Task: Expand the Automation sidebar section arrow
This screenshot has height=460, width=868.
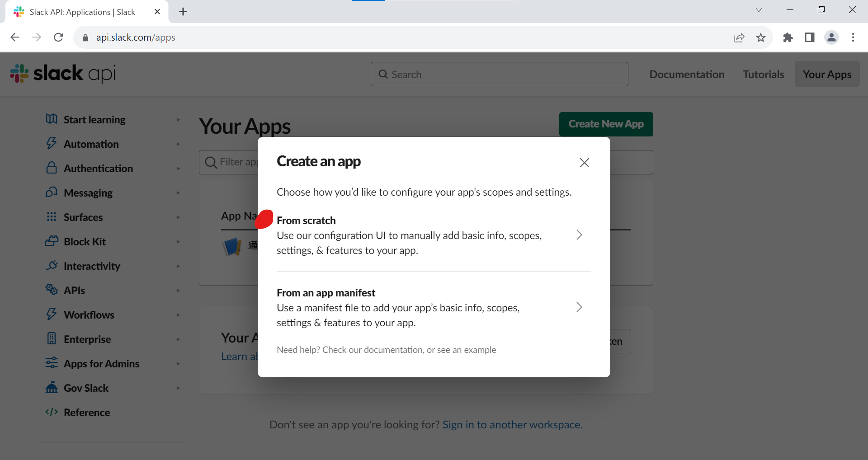Action: tap(178, 144)
